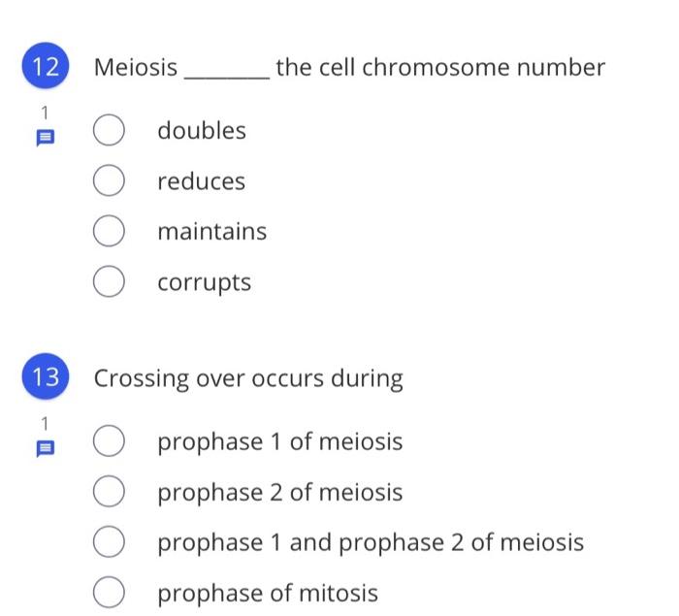Click the point value under question 12

tap(45, 113)
